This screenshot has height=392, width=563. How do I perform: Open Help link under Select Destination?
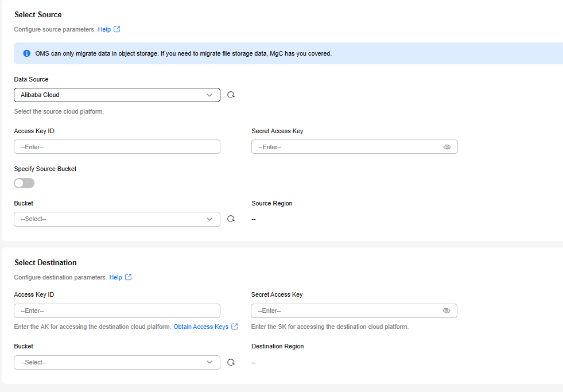pos(115,277)
